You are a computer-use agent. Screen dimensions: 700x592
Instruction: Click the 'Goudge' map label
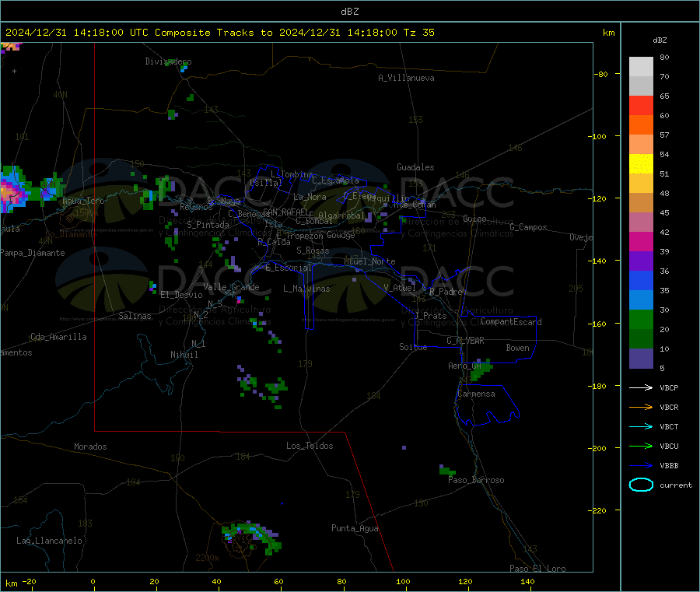(x=341, y=235)
